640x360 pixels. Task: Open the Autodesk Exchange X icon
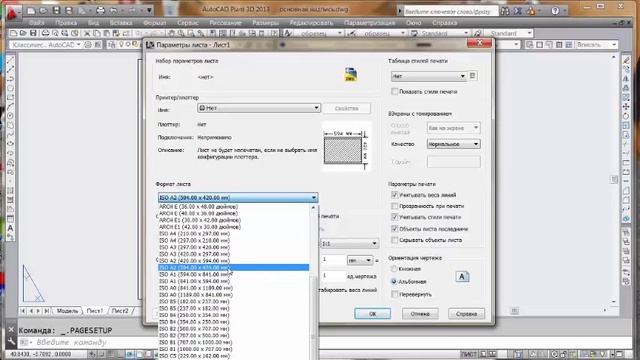click(x=518, y=11)
